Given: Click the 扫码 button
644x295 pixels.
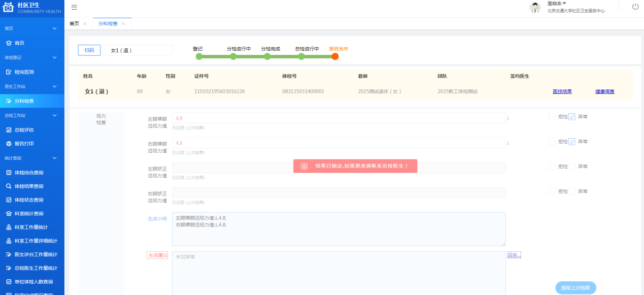Looking at the screenshot, I should tap(89, 50).
